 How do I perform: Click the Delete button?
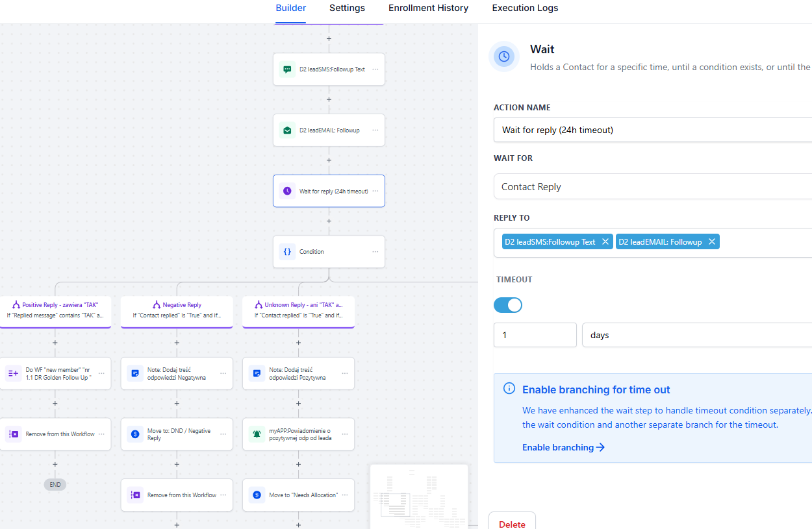point(512,524)
